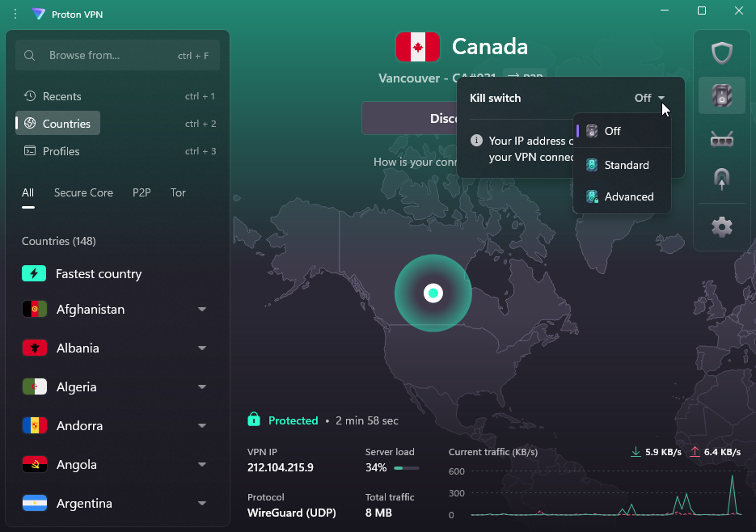Image resolution: width=756 pixels, height=532 pixels.
Task: Click the 'How is your conn' feedback text
Action: click(415, 162)
